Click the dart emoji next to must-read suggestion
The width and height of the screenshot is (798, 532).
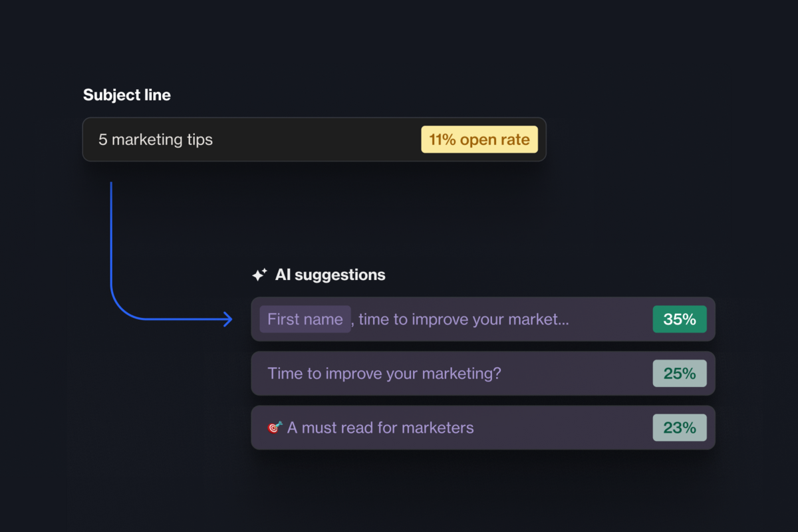pyautogui.click(x=275, y=427)
